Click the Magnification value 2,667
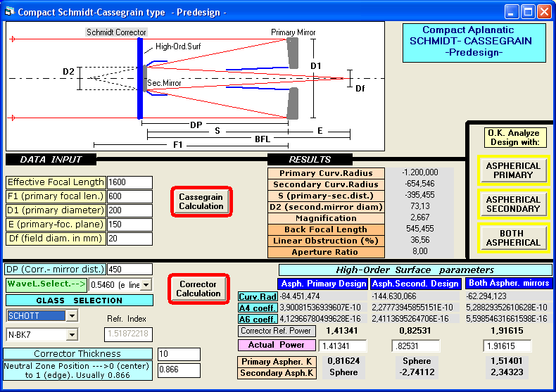The image size is (556, 392). pos(420,217)
